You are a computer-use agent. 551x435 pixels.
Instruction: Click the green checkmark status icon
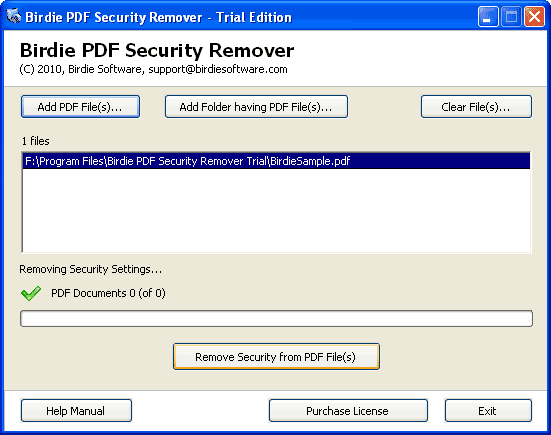[31, 293]
